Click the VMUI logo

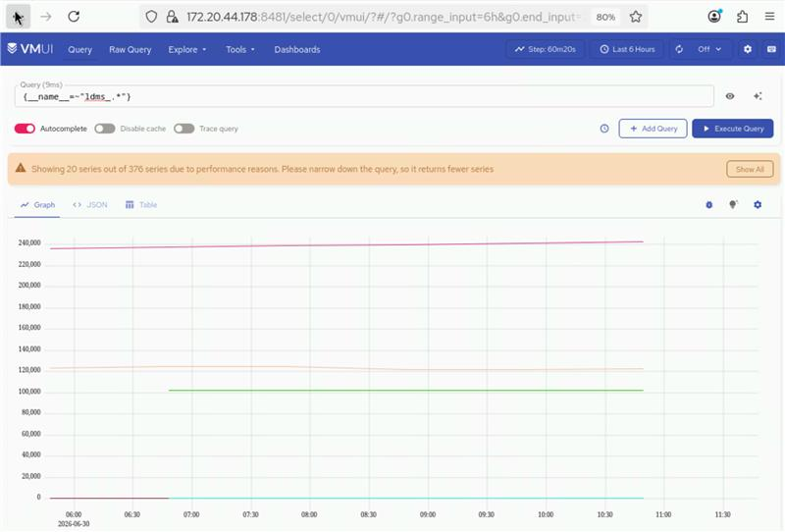[x=30, y=49]
